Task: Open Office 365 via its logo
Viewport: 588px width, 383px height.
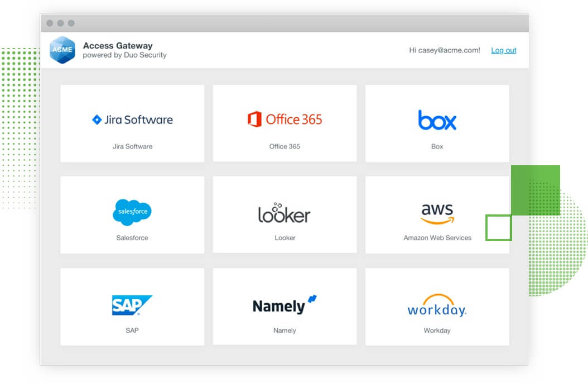Action: (285, 119)
